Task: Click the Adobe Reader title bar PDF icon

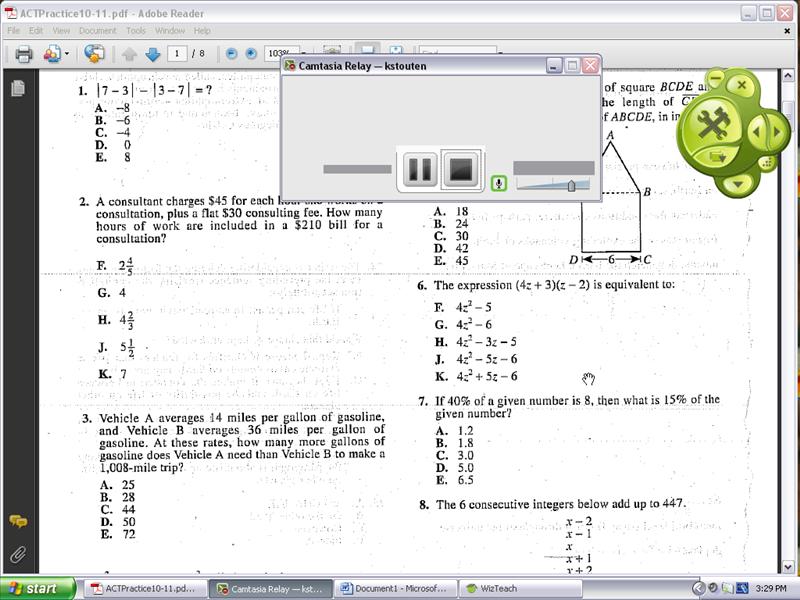Action: [x=10, y=13]
